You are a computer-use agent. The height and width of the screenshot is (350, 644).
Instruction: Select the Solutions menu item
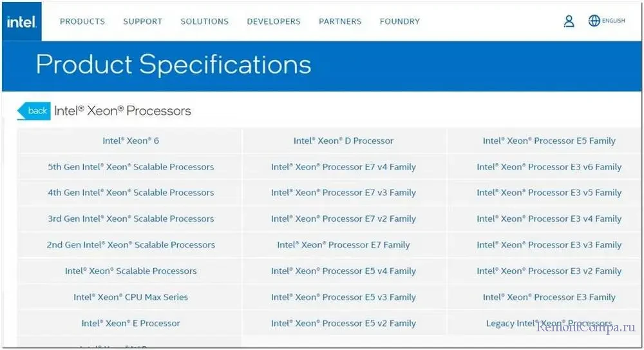point(204,21)
